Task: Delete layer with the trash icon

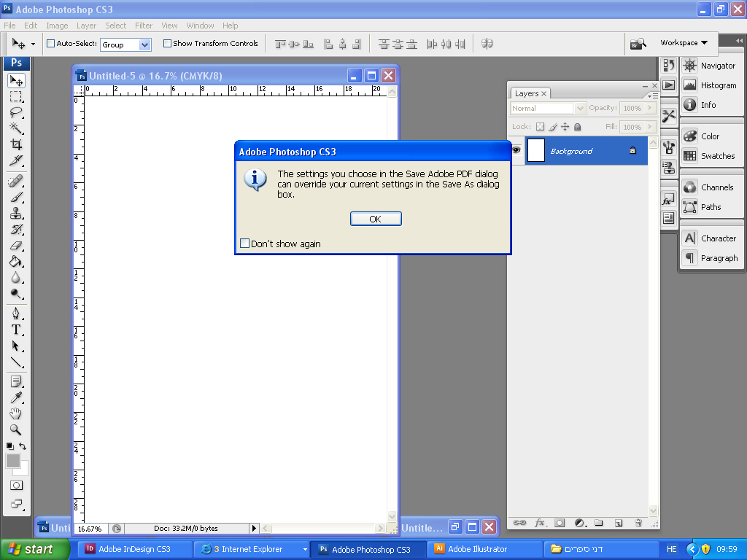Action: click(638, 523)
